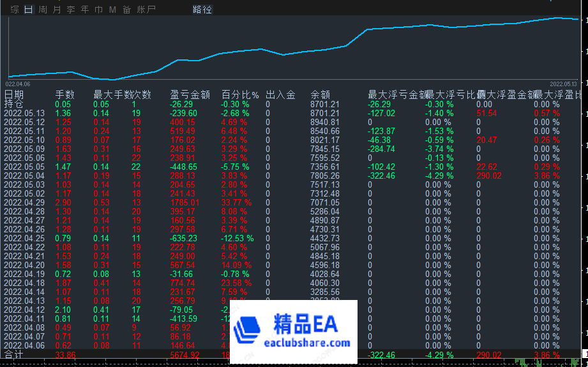Click the total lots 33.86
The image size is (588, 367).
click(65, 355)
